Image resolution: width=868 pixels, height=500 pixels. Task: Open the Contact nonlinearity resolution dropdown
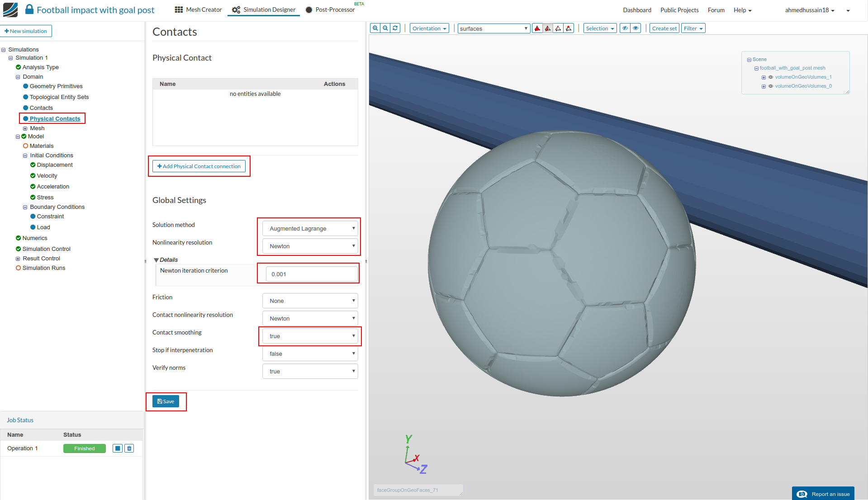click(310, 319)
